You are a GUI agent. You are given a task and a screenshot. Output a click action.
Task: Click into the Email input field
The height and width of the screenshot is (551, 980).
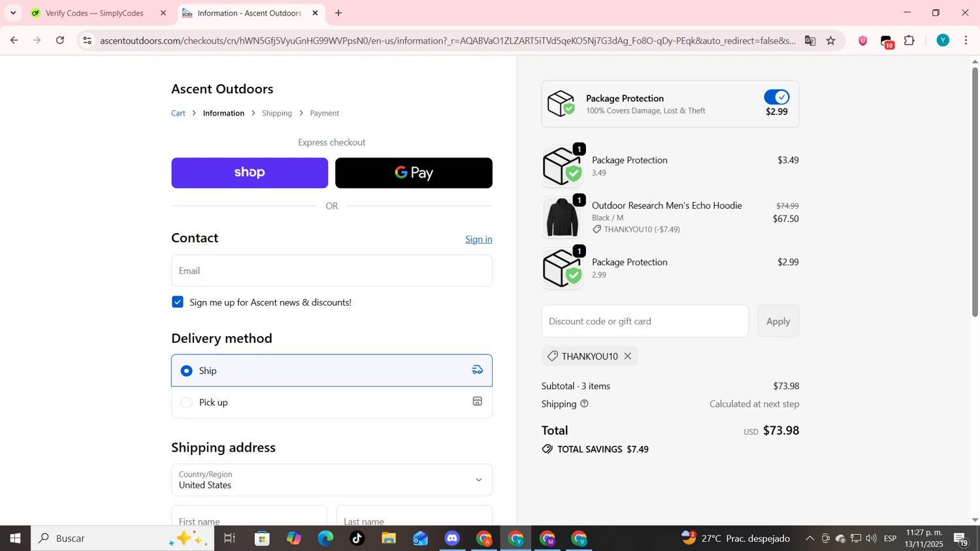(x=332, y=270)
